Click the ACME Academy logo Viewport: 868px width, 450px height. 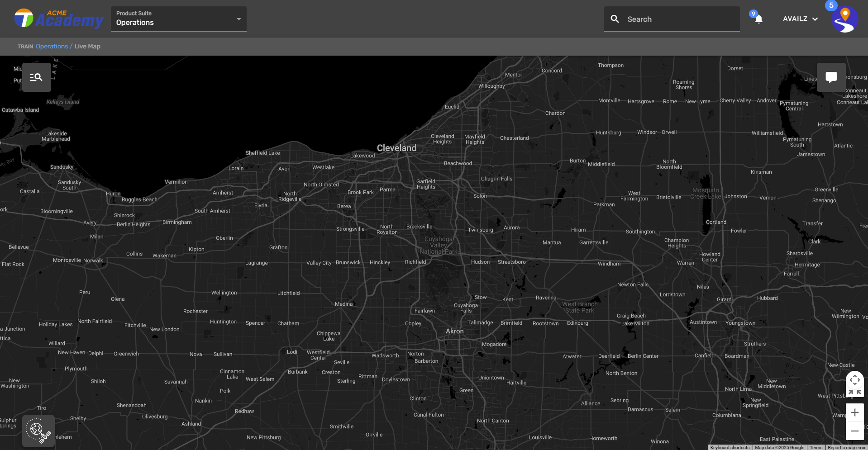point(59,19)
